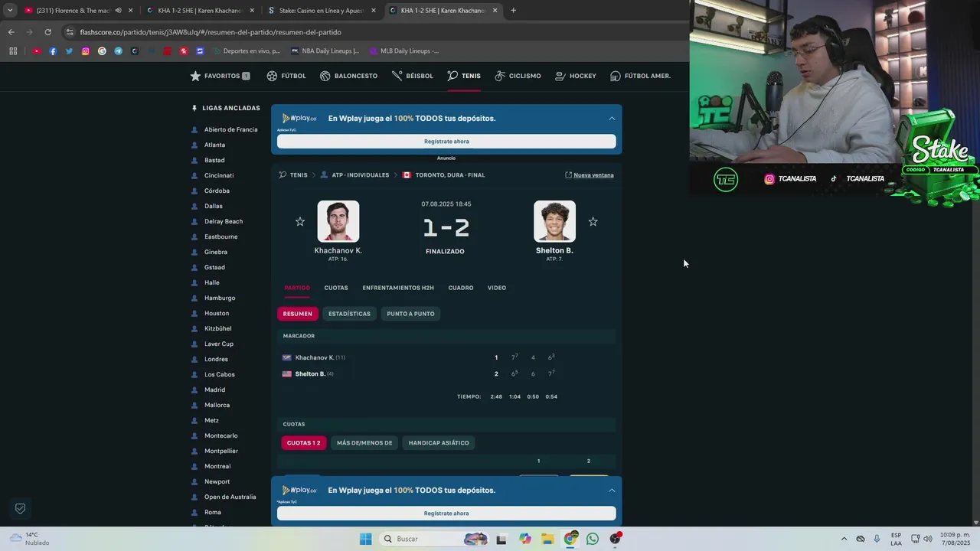Add Khachanov K. to favorites star

click(x=300, y=221)
